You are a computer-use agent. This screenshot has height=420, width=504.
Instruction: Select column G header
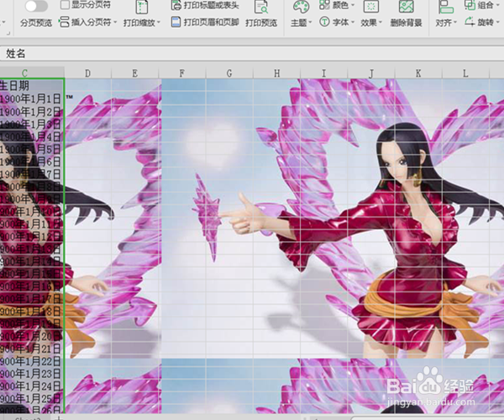pos(229,73)
